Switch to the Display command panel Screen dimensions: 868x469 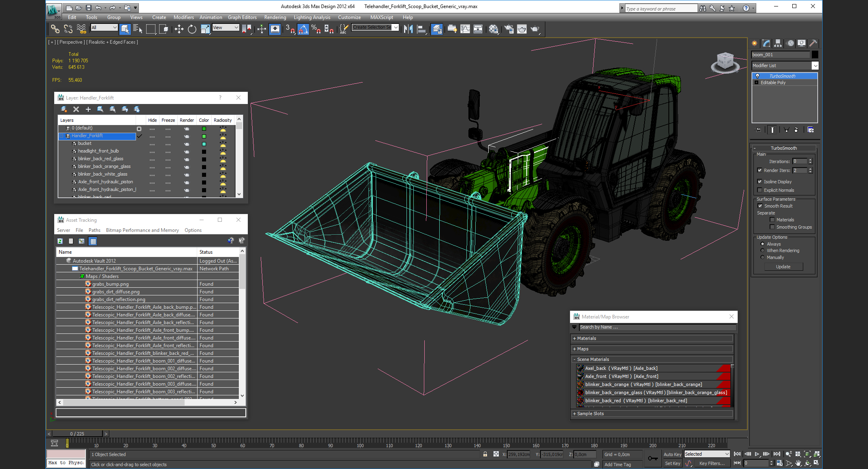pos(801,43)
